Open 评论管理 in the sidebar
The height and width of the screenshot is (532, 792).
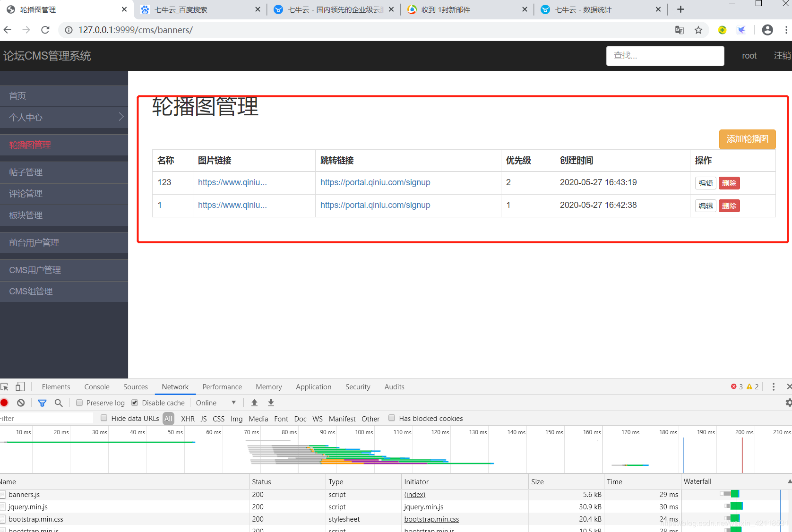64,194
